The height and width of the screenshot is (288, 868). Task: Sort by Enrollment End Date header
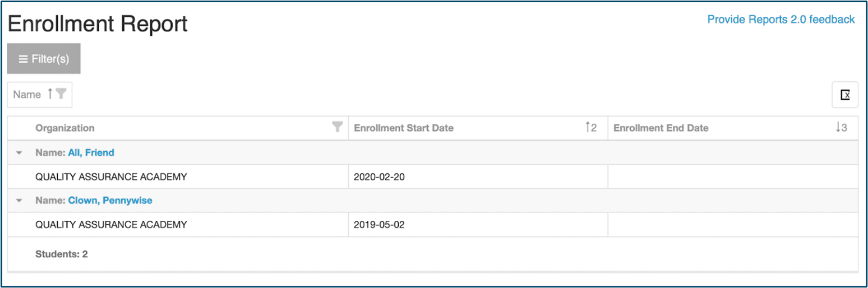(661, 128)
